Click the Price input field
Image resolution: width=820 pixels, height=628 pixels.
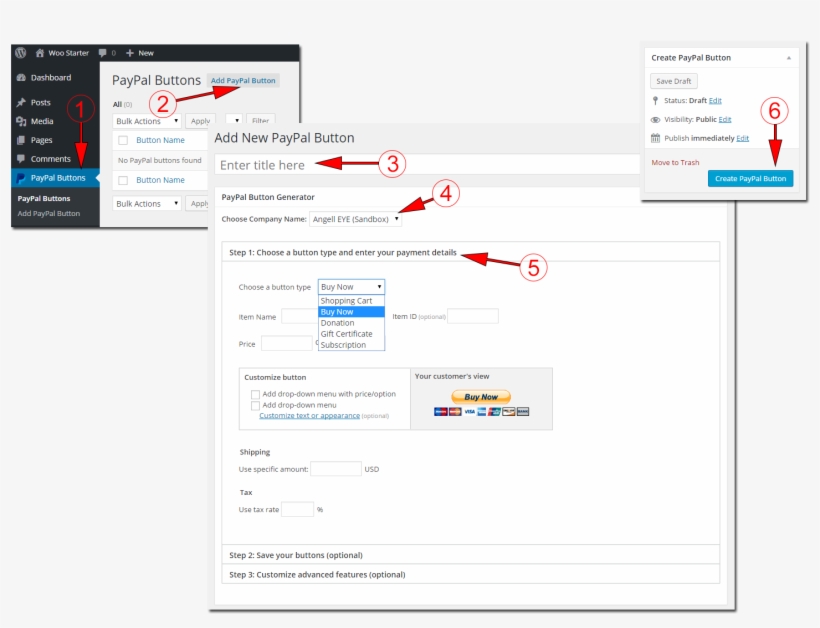coord(287,344)
